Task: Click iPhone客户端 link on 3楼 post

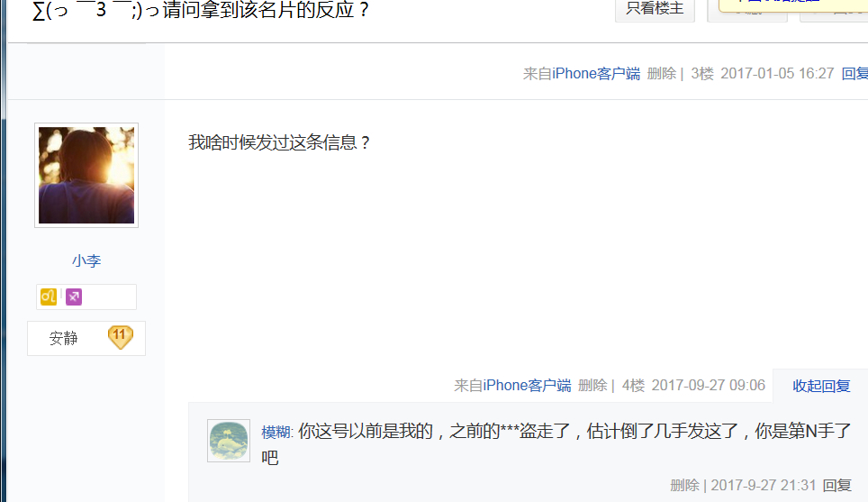Action: pos(596,74)
